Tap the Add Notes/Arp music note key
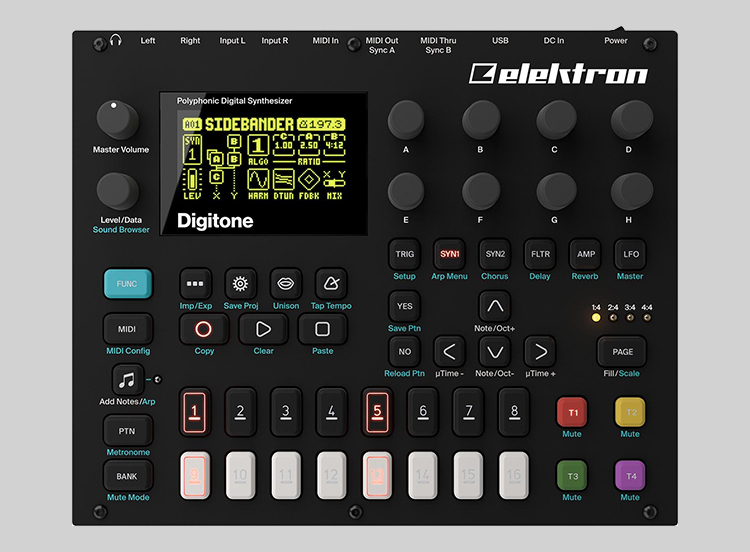Screen dimensions: 750x552 [127, 380]
